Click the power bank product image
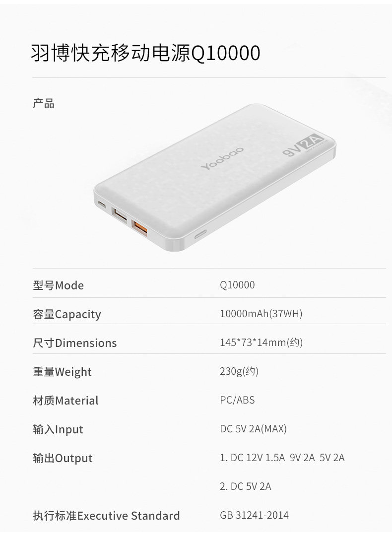This screenshot has width=392, height=544. 215,177
